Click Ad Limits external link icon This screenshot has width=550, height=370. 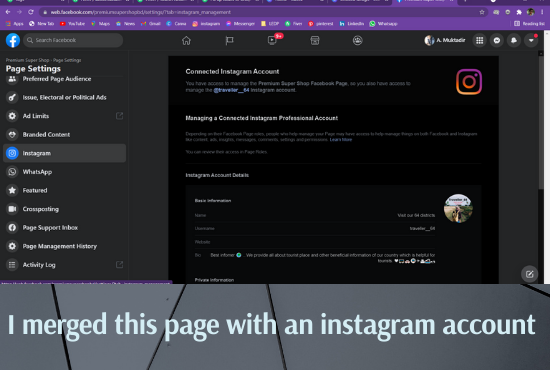pos(119,116)
